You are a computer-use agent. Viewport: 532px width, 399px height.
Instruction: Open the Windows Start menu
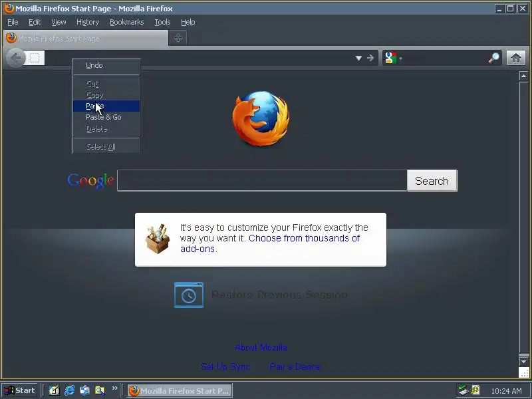click(20, 390)
